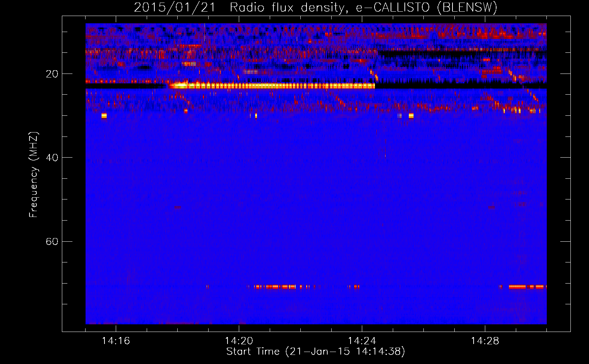Image resolution: width=589 pixels, height=364 pixels.
Task: Click the 14:16 time tick label
Action: coord(116,341)
